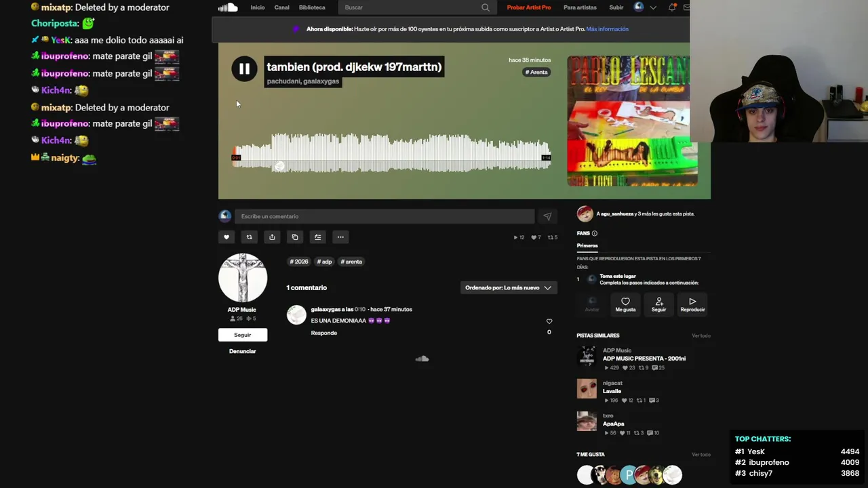This screenshot has height=488, width=868.
Task: Open the '# adp' tag
Action: 325,262
